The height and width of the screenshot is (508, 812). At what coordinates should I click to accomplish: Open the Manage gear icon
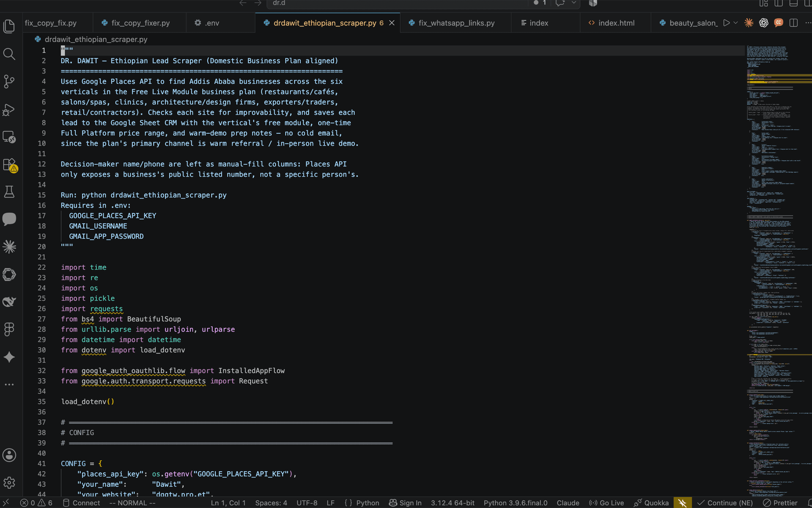click(x=9, y=483)
